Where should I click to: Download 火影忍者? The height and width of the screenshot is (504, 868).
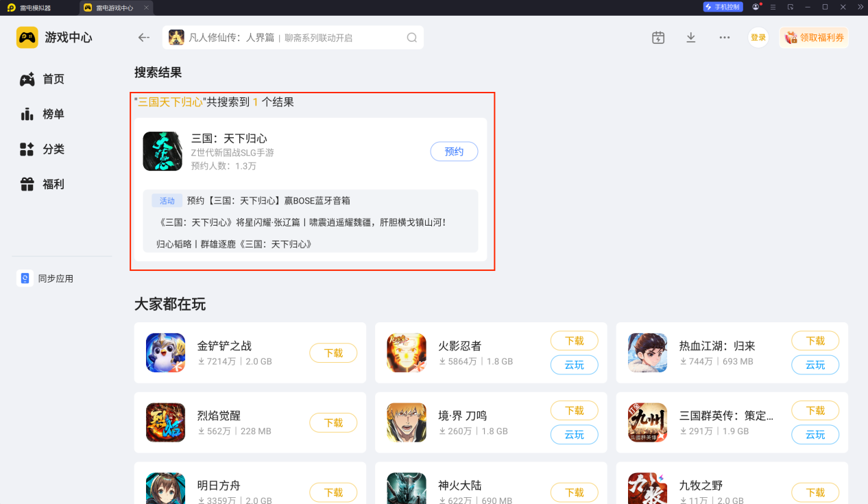point(575,341)
